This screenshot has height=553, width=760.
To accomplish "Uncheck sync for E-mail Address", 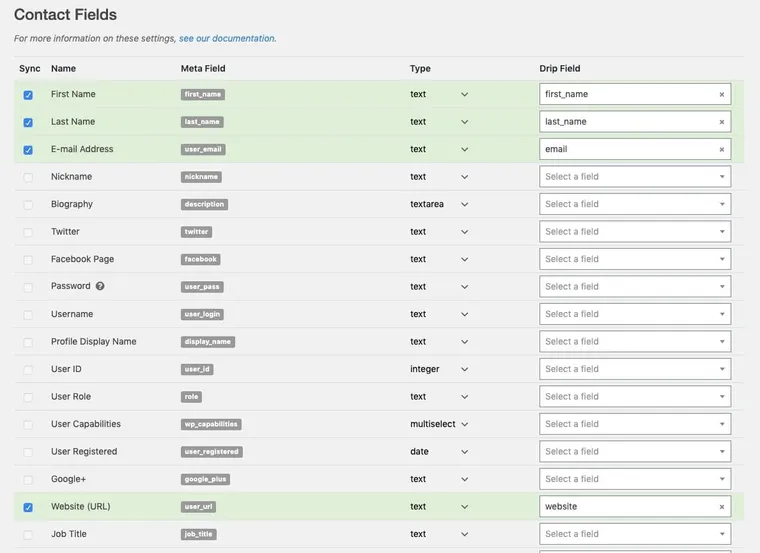I will [x=28, y=150].
